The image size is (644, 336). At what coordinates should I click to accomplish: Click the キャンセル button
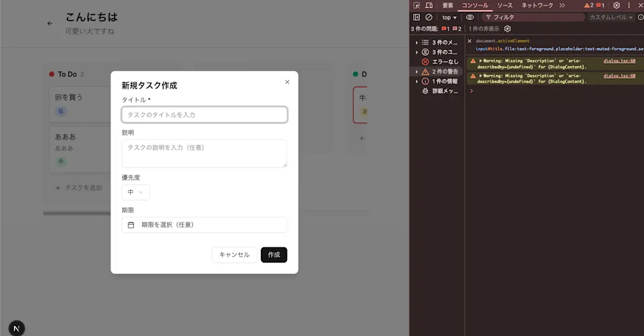click(234, 255)
